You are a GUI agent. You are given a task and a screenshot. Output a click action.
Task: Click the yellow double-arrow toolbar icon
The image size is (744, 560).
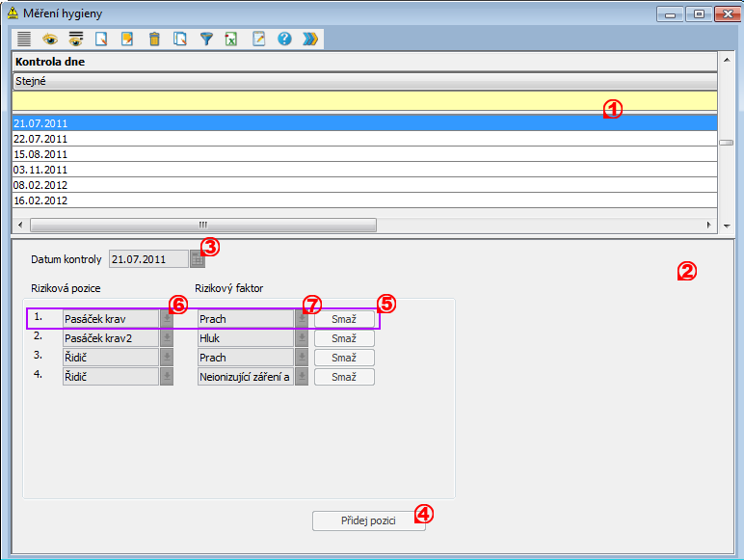tap(309, 40)
